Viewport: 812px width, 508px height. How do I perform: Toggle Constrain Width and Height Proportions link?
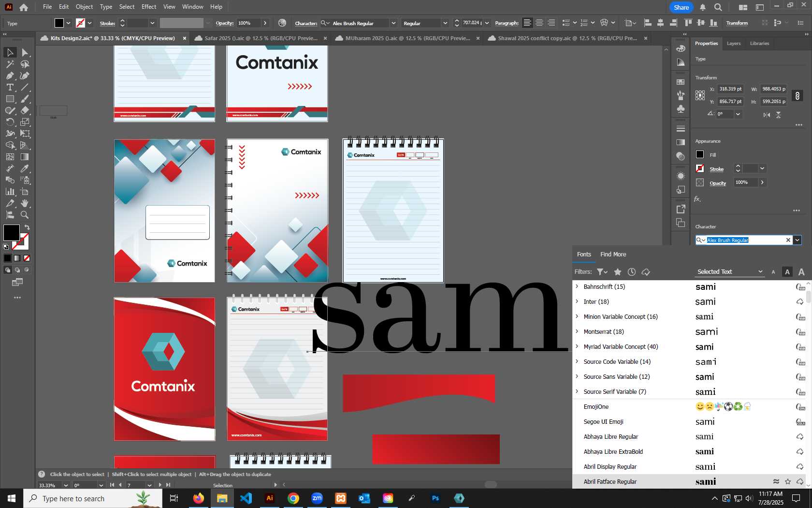pyautogui.click(x=797, y=95)
